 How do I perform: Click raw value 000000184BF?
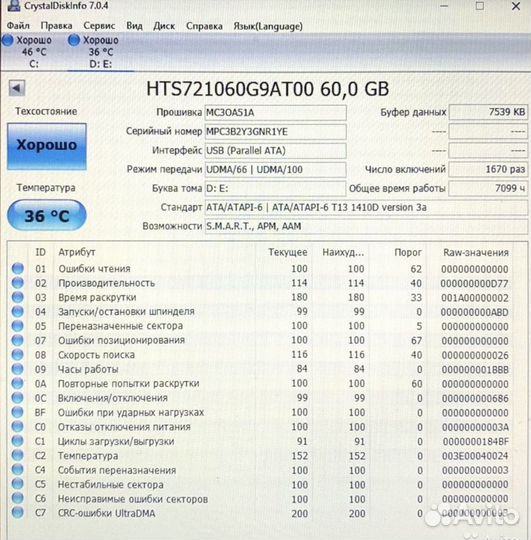[476, 442]
